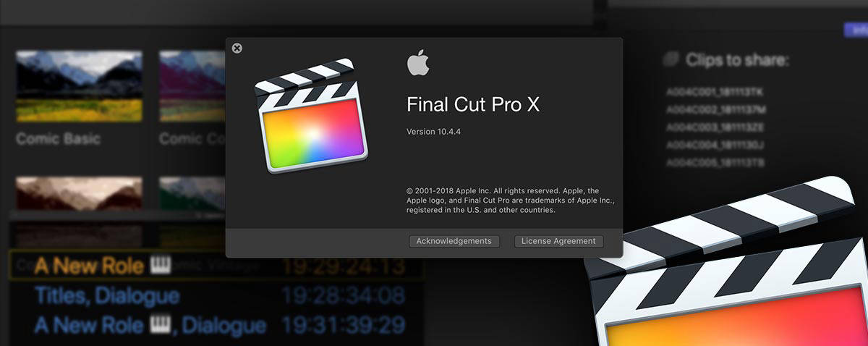This screenshot has height=346, width=868.
Task: Click the keyboard icon beside A New Role
Action: (x=159, y=266)
